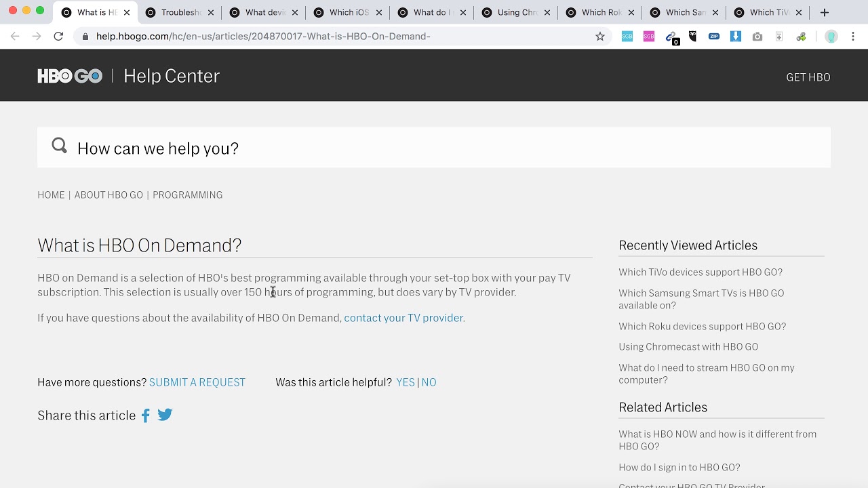Go to PROGRAMMING breadcrumb
This screenshot has height=488, width=868.
(x=187, y=195)
